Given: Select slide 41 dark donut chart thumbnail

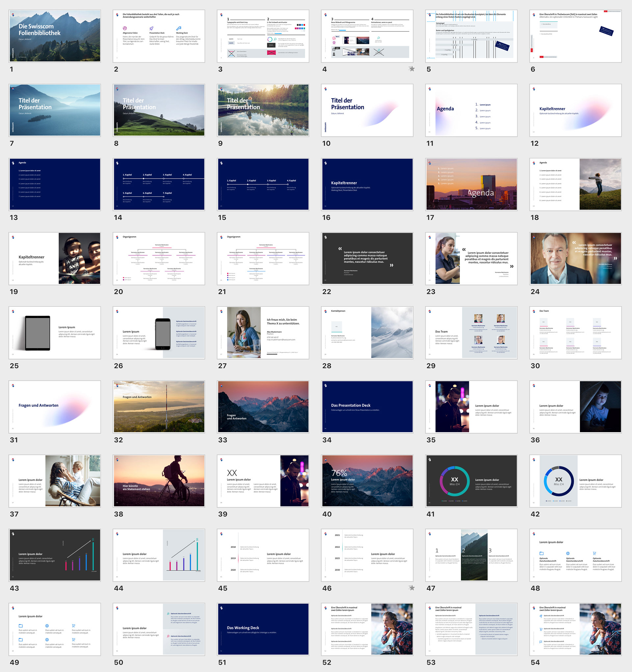Looking at the screenshot, I should pyautogui.click(x=471, y=481).
